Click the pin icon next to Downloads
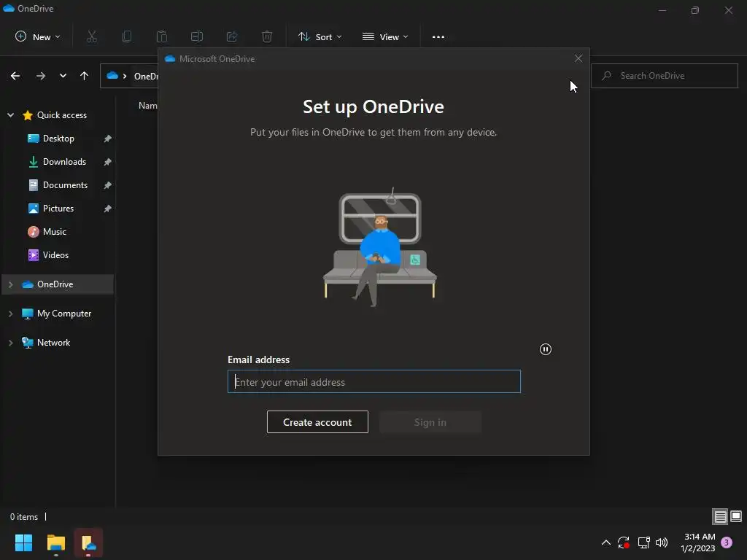Viewport: 747px width, 560px height. (x=108, y=162)
